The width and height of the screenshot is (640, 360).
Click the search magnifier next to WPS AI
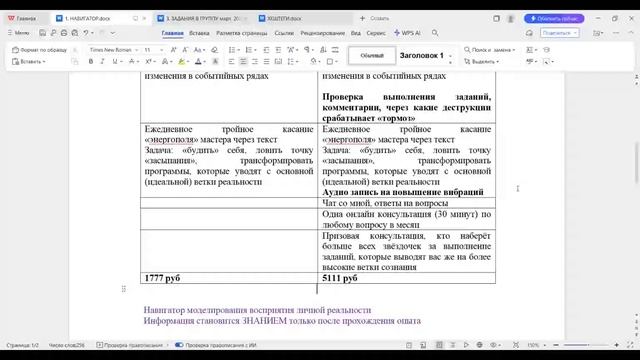(435, 33)
